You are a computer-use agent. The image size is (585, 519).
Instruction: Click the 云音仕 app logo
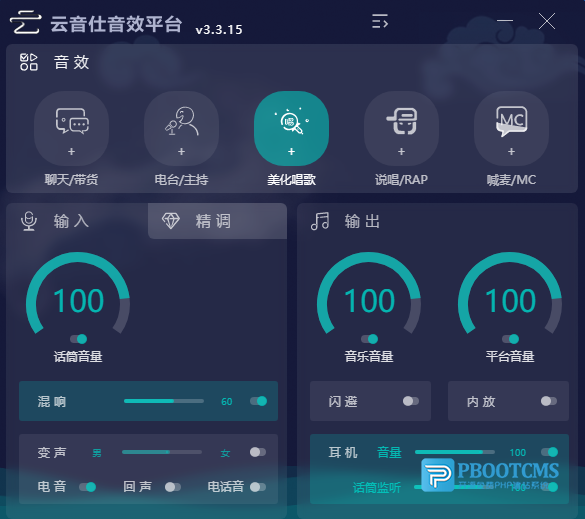pos(25,22)
